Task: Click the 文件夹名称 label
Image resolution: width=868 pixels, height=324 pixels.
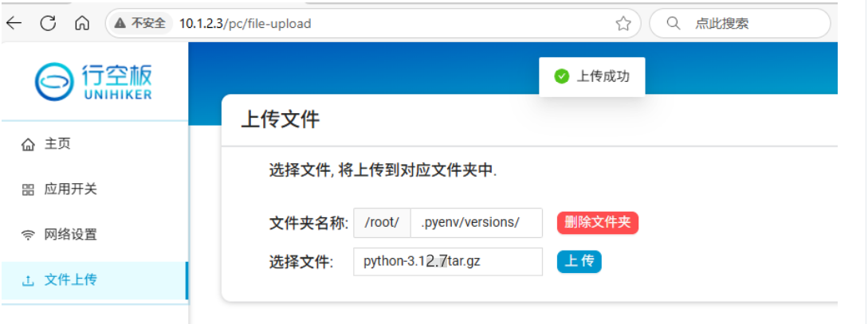Action: [x=308, y=224]
